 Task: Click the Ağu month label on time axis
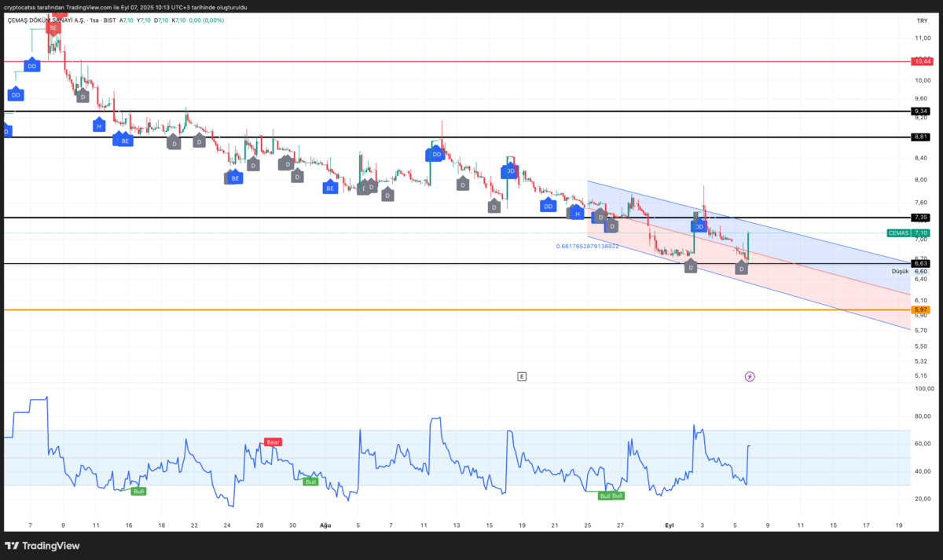325,524
